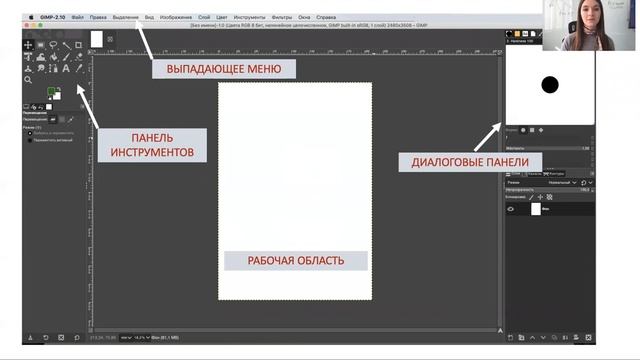Toggle lock alpha channel
Image resolution: width=640 pixels, height=360 pixels.
[x=549, y=197]
